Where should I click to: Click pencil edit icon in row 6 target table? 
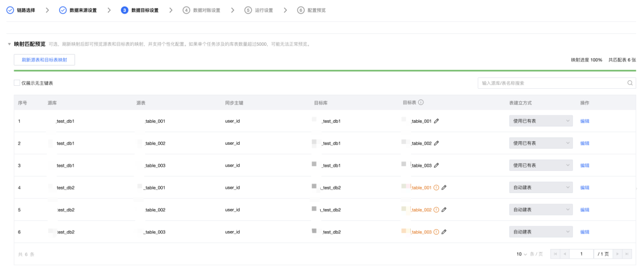444,232
